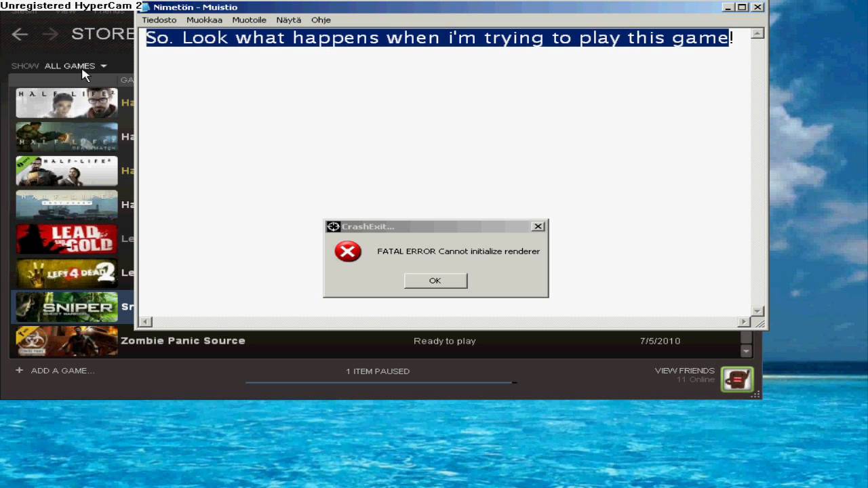Click the Muistio horizontal scrollbar right arrow
868x488 pixels.
click(745, 322)
